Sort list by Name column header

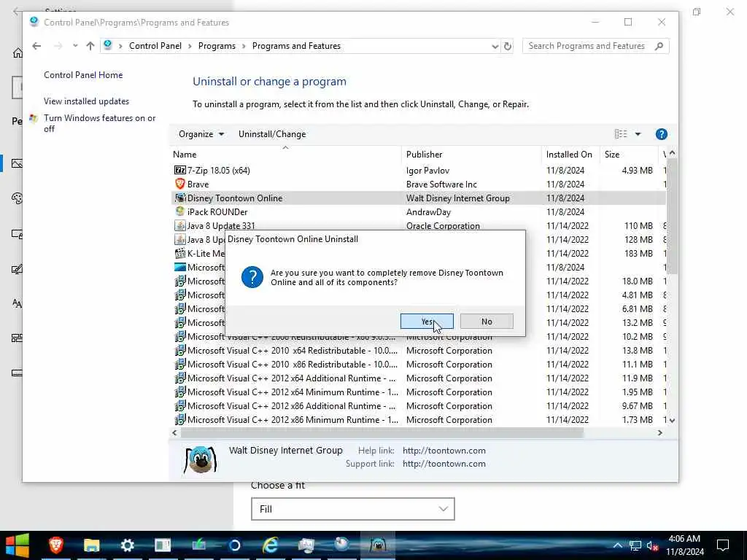pyautogui.click(x=286, y=155)
